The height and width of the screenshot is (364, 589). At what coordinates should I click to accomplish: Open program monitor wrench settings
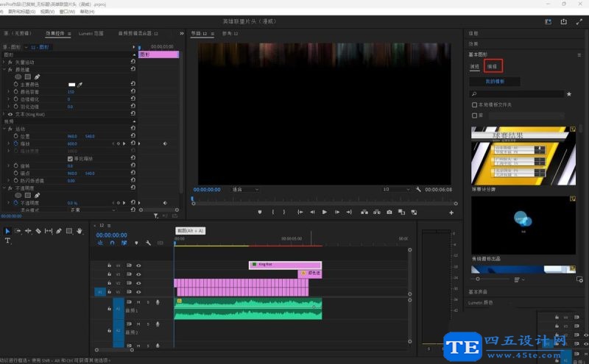[x=418, y=189]
